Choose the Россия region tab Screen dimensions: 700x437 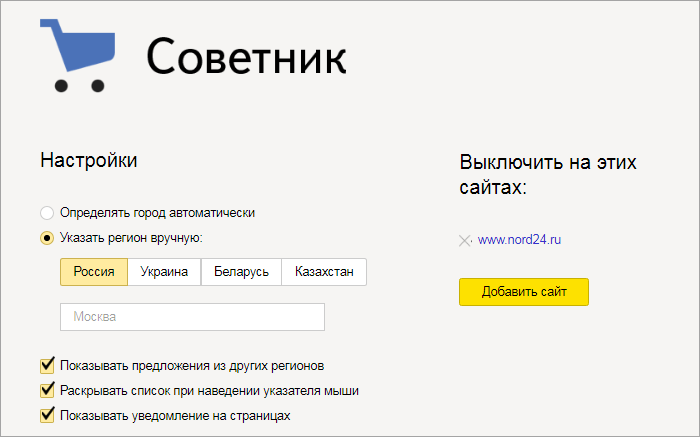[94, 272]
